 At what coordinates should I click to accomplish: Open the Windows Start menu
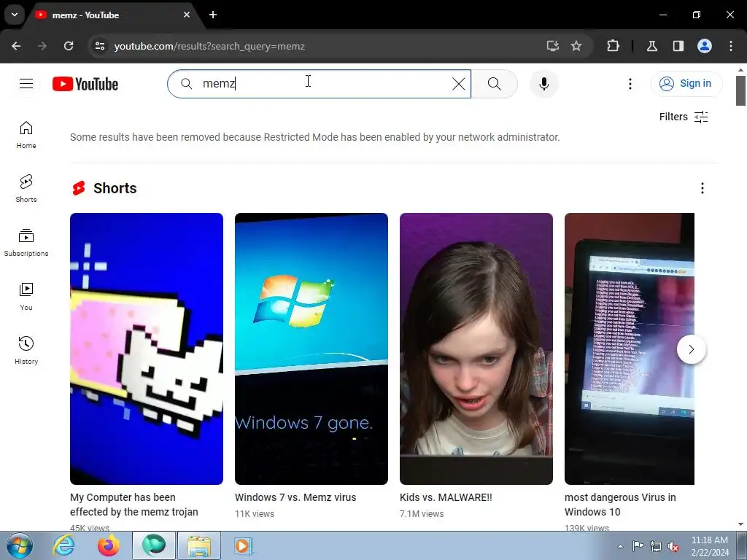(x=20, y=545)
